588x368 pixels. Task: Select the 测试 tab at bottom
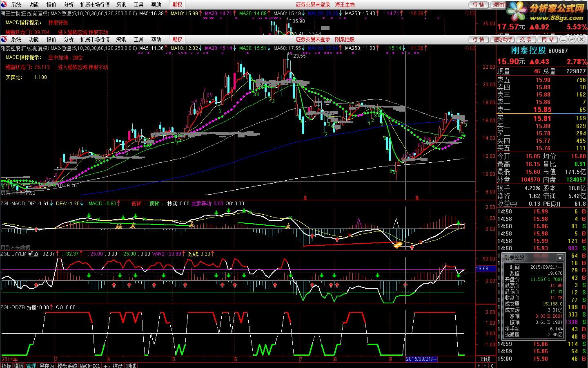(x=131, y=366)
